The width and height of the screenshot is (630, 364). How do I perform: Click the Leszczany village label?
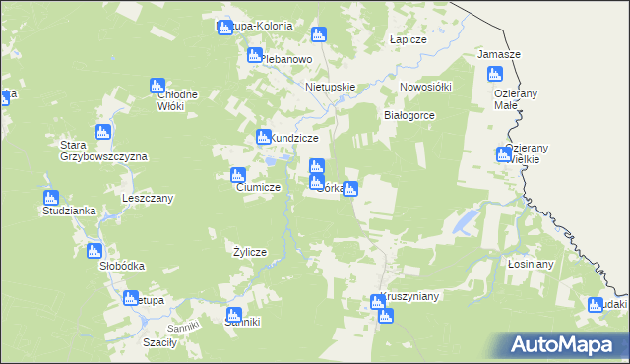coord(148,199)
